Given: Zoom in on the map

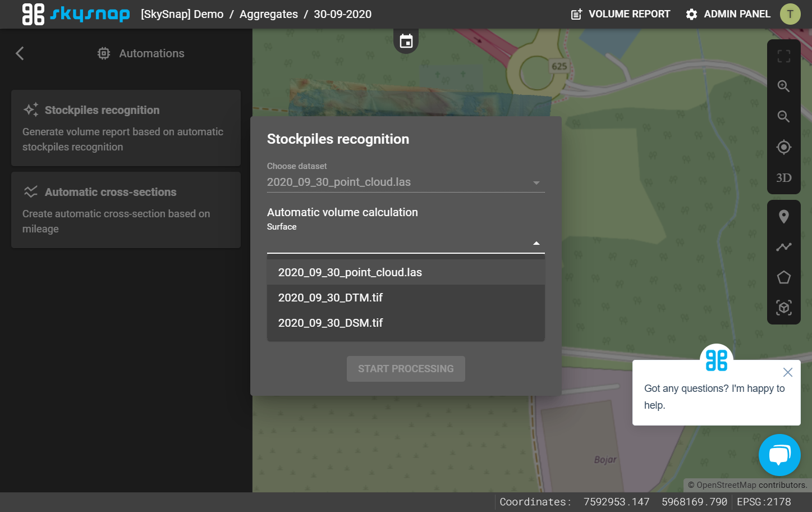Looking at the screenshot, I should pos(784,86).
